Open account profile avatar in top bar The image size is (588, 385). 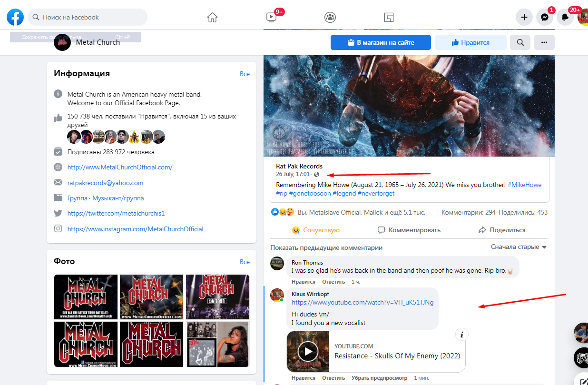tap(583, 17)
